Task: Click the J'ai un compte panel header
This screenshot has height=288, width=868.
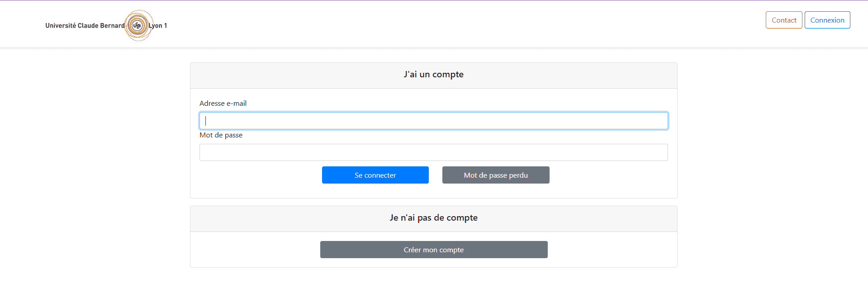Action: (433, 75)
